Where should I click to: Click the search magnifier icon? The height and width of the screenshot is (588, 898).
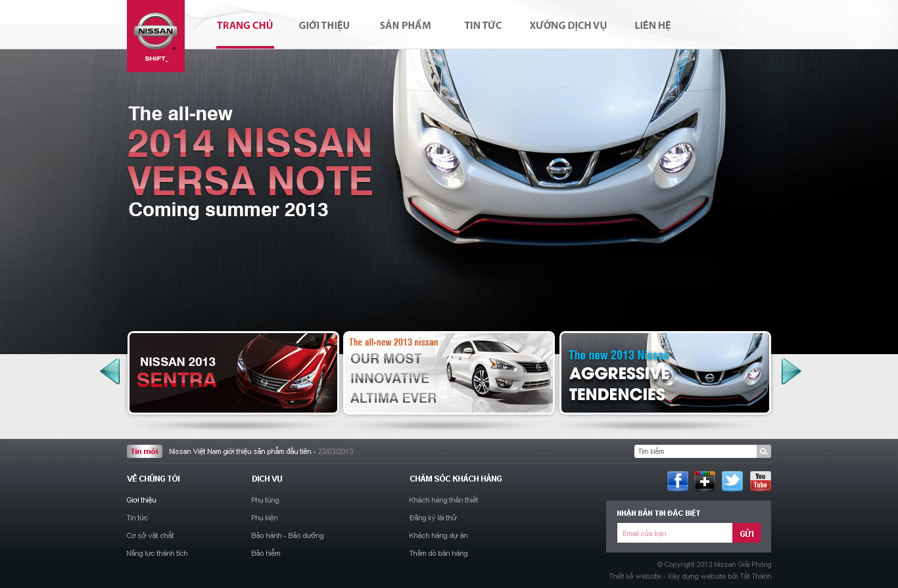coord(764,451)
